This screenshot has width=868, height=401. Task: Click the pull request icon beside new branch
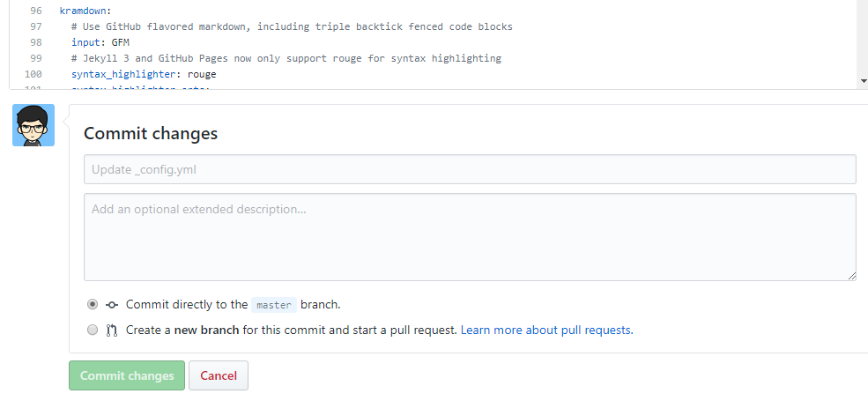[x=112, y=330]
